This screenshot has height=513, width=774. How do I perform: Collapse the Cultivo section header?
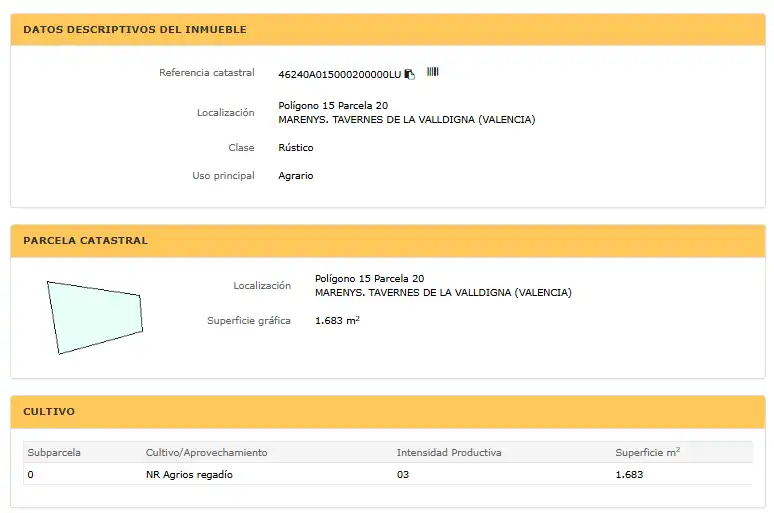[x=388, y=412]
